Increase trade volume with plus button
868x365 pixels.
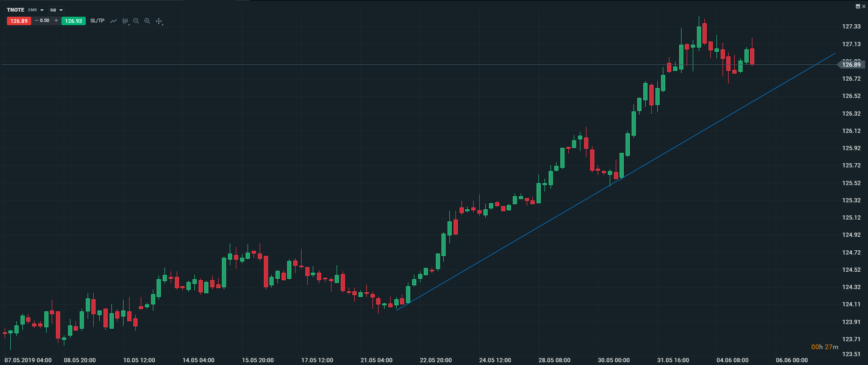click(x=56, y=21)
